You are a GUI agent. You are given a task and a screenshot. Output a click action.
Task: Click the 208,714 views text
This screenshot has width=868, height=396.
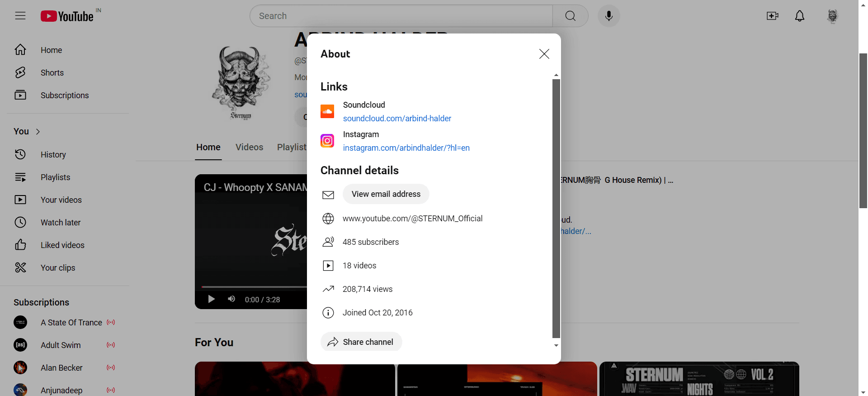[x=368, y=289]
